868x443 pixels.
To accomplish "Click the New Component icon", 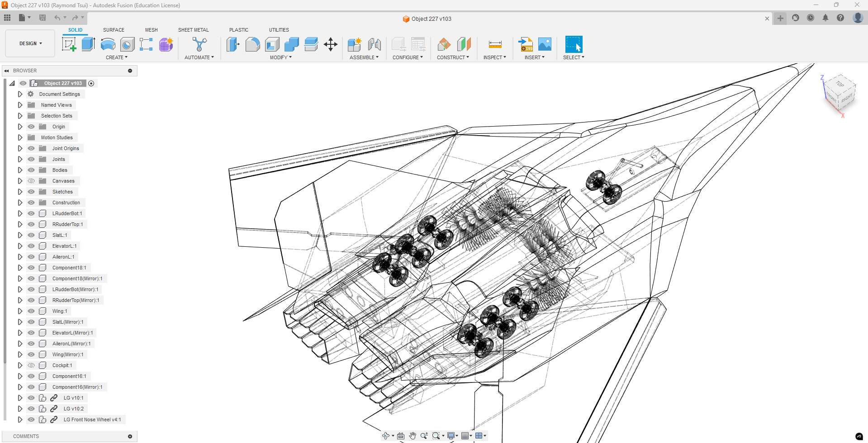I will point(355,44).
